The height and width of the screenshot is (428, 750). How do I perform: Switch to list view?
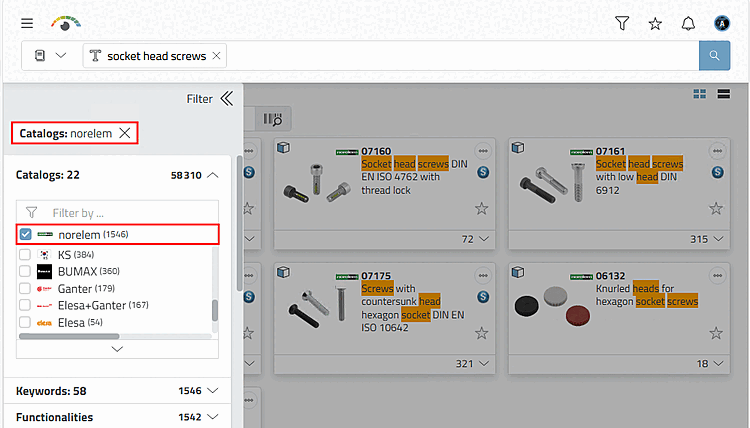[x=724, y=94]
